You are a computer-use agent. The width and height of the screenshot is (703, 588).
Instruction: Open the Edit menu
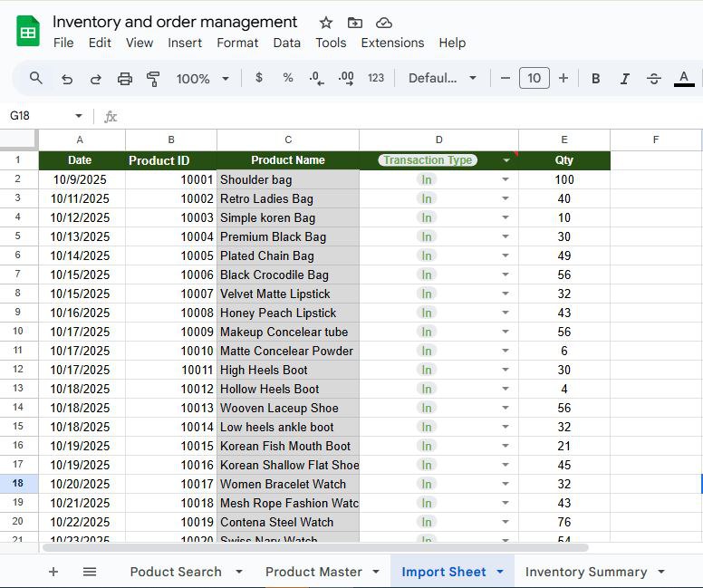100,43
